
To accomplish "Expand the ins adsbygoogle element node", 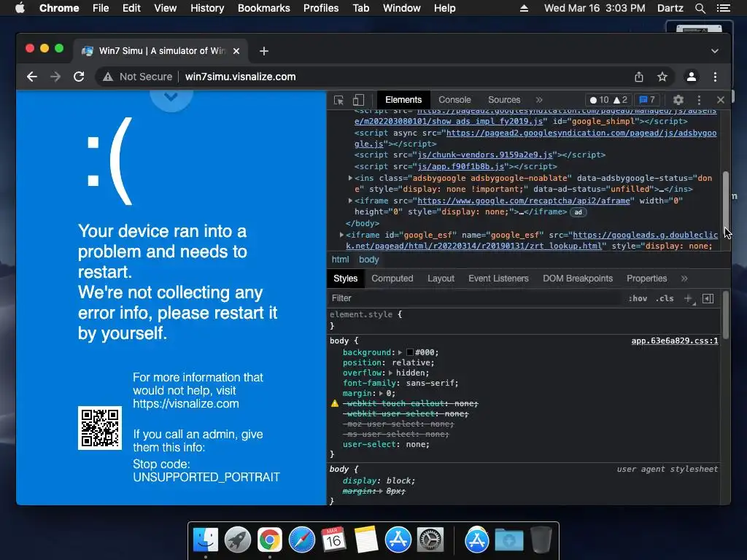I will point(350,178).
